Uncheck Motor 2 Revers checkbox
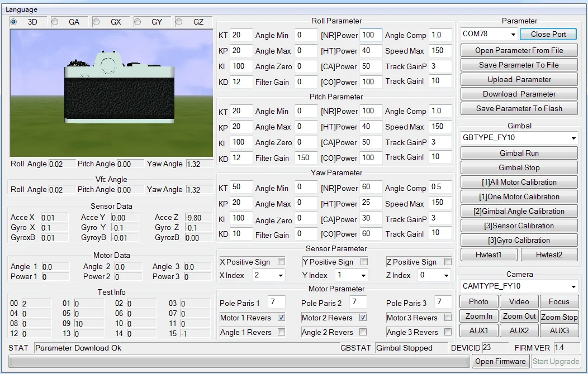This screenshot has width=588, height=374. [363, 318]
